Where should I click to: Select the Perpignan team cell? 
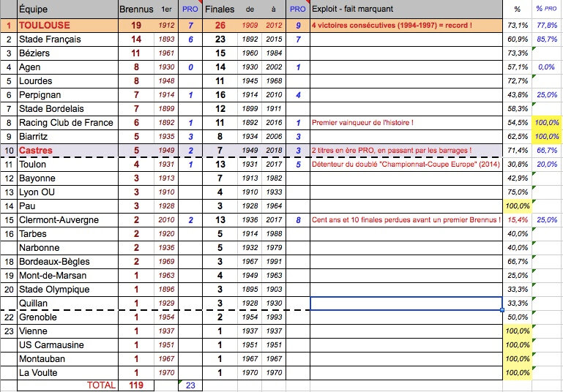pos(67,95)
